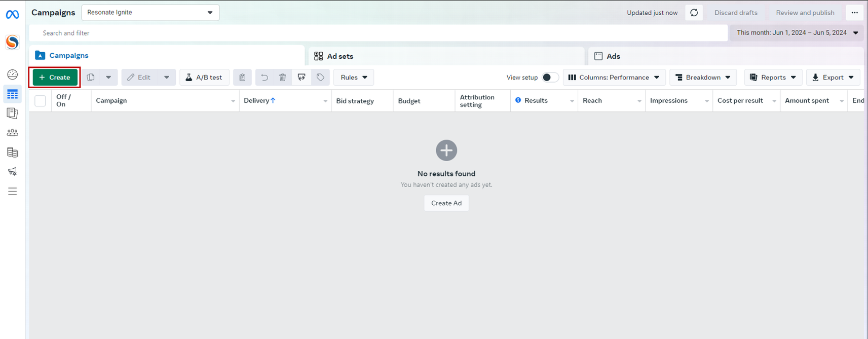This screenshot has width=868, height=339.
Task: Click the clipboard paste icon in toolbar
Action: 242,78
